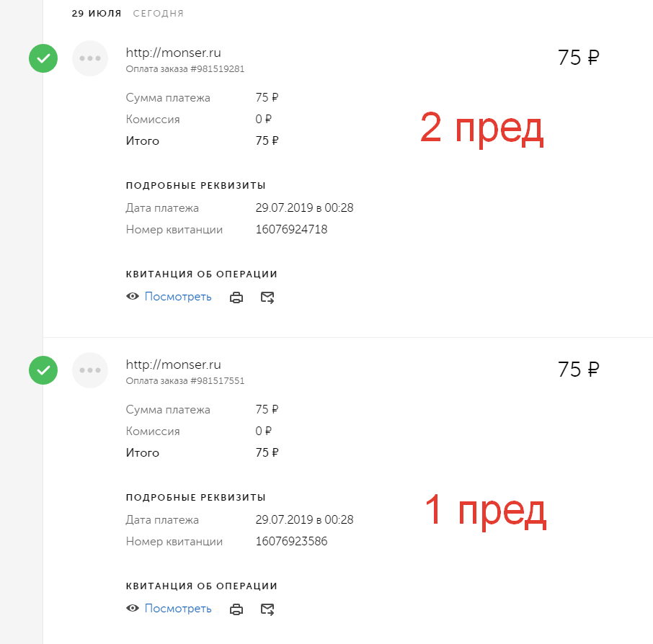
Task: Click the 75 ₽ amount of order #981519281
Action: click(578, 58)
